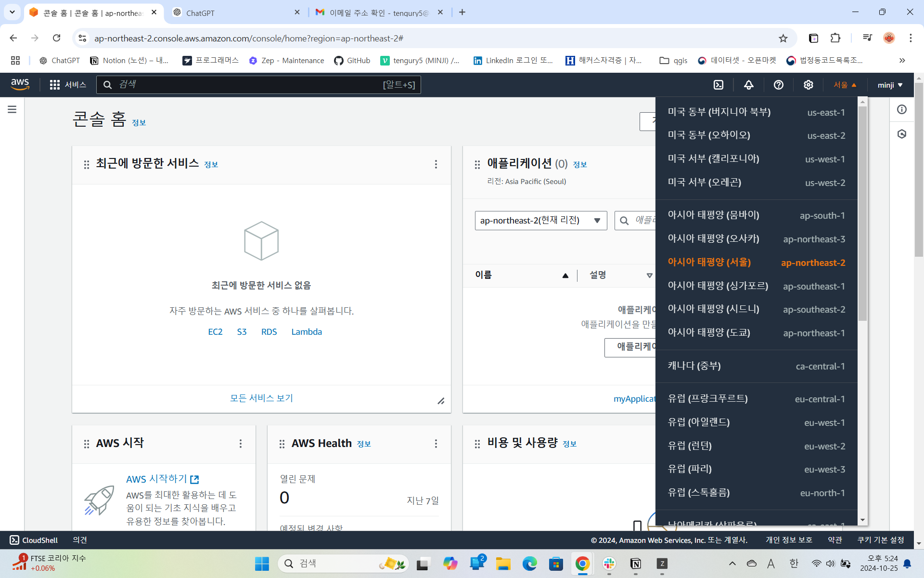Screen dimensions: 924x578
Task: Open 쿠키 기본 설정 in footer
Action: tap(881, 540)
